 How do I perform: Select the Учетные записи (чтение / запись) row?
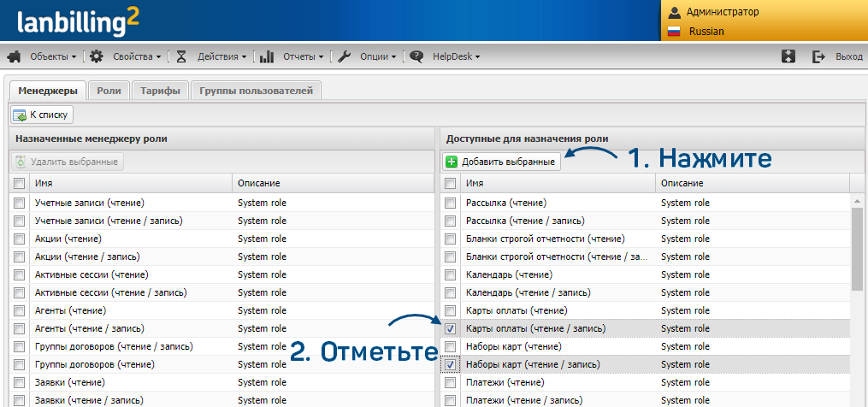click(x=221, y=221)
